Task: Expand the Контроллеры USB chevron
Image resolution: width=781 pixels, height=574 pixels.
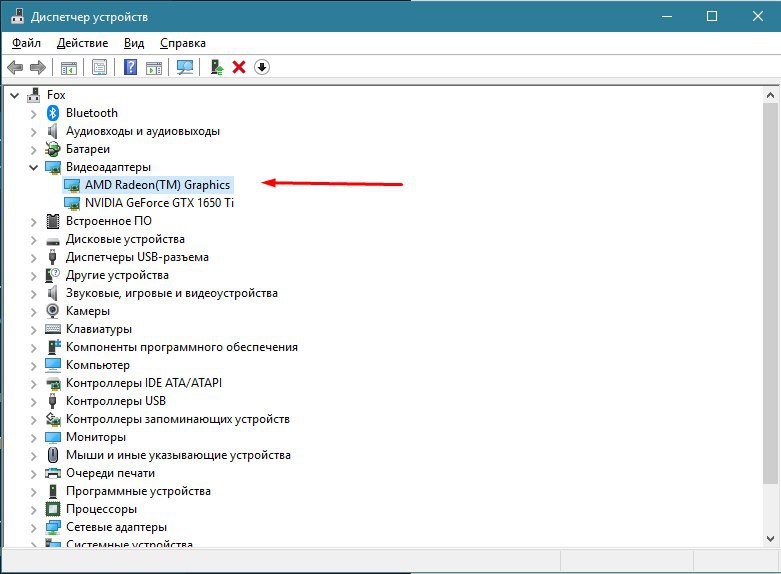Action: (33, 402)
